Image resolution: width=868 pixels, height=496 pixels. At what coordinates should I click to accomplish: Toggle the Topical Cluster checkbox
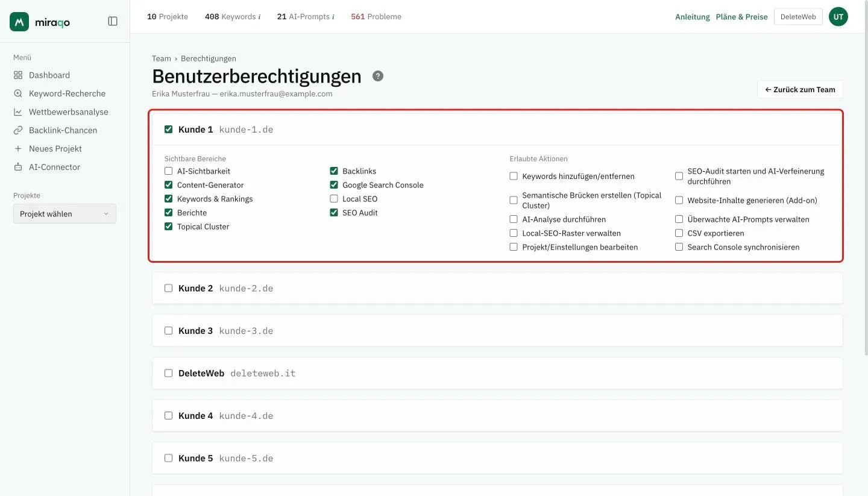coord(168,227)
